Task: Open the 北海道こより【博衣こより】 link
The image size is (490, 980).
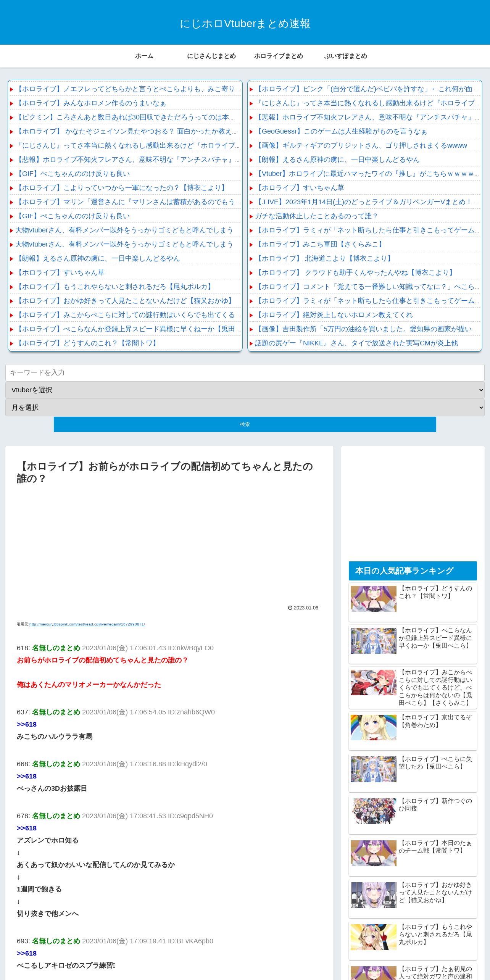Action: (324, 258)
